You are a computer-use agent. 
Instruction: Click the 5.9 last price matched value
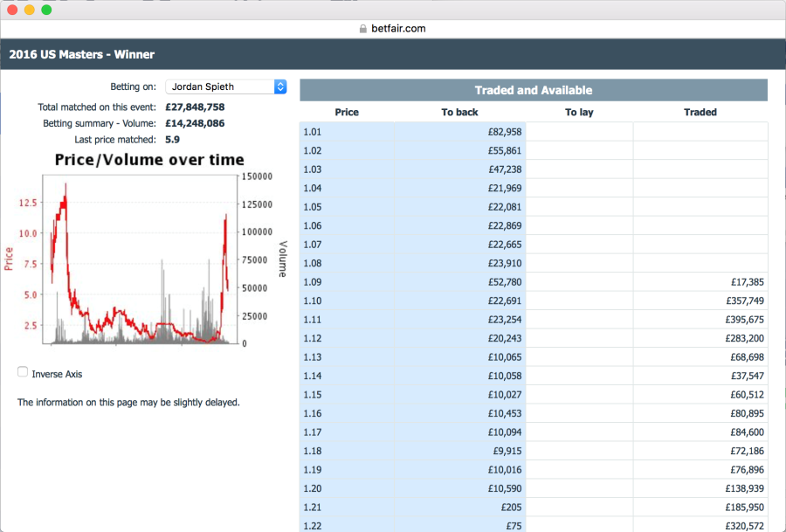click(172, 140)
